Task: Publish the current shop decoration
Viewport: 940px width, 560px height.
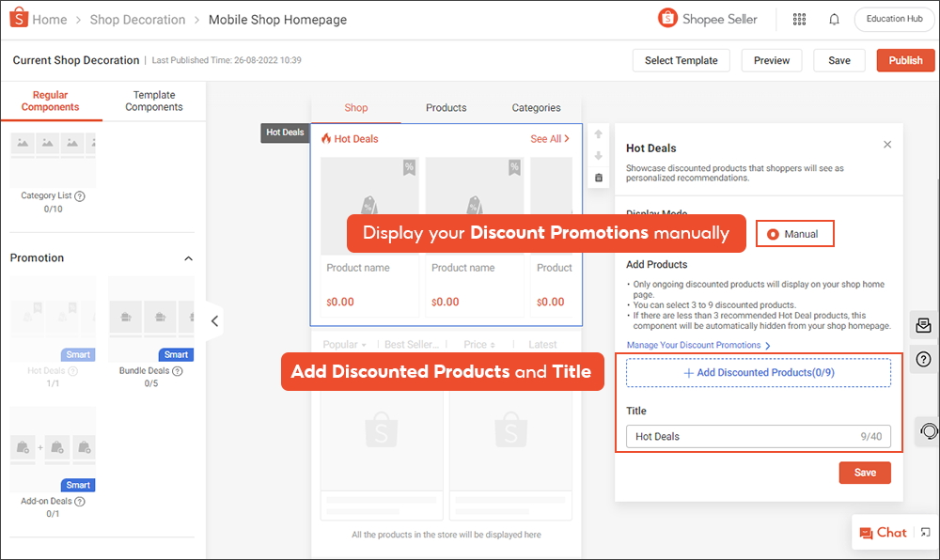Action: tap(904, 59)
